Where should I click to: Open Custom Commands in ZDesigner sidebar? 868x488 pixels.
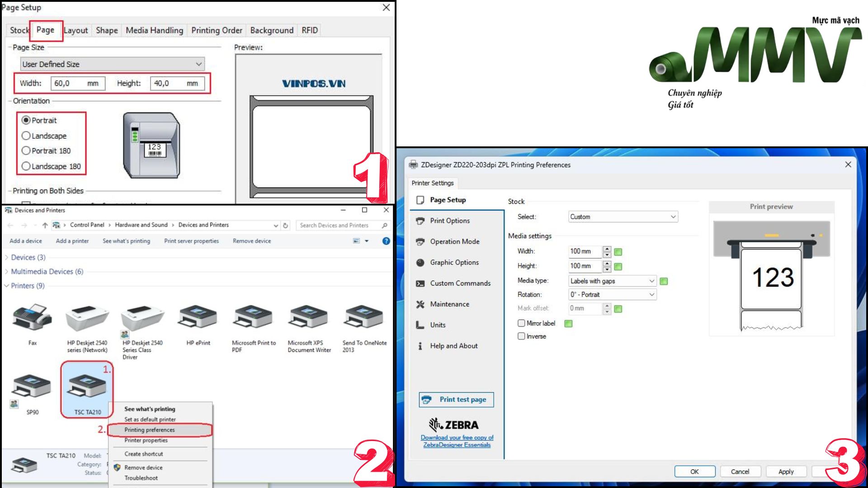tap(460, 283)
